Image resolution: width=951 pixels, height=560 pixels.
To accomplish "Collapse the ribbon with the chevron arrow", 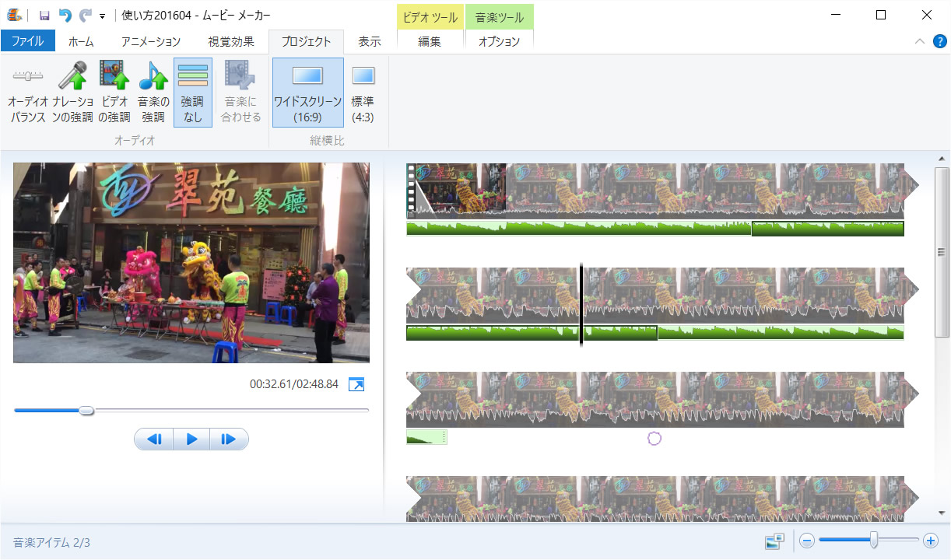I will [x=920, y=41].
